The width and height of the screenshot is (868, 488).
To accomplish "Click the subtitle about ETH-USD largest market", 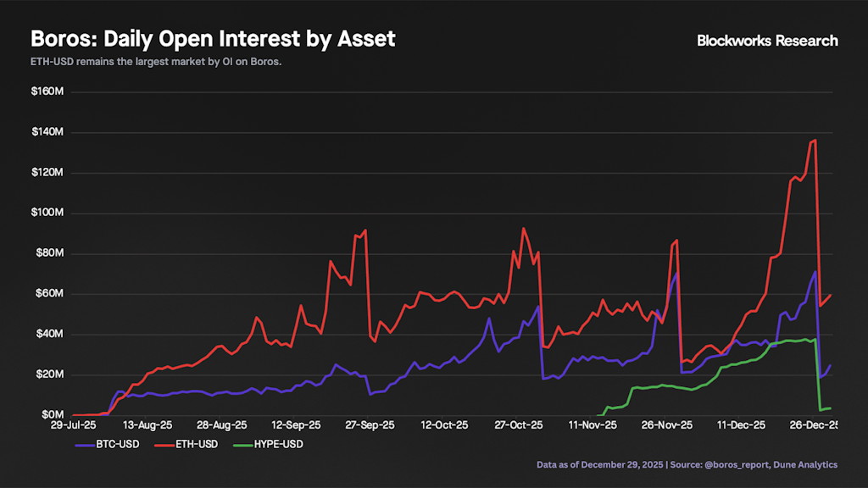I will [x=156, y=62].
